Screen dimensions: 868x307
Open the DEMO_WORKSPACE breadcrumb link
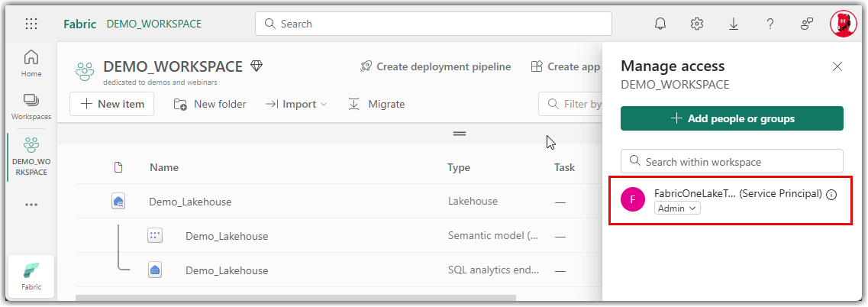pyautogui.click(x=154, y=24)
